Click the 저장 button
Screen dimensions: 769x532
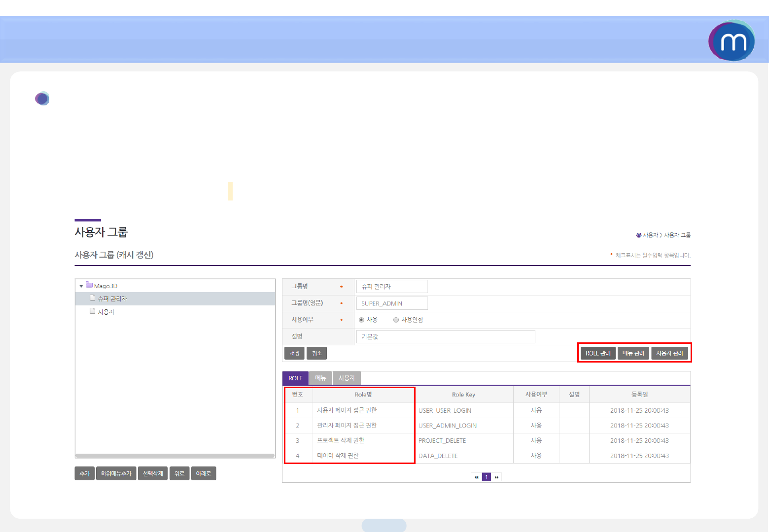[294, 353]
